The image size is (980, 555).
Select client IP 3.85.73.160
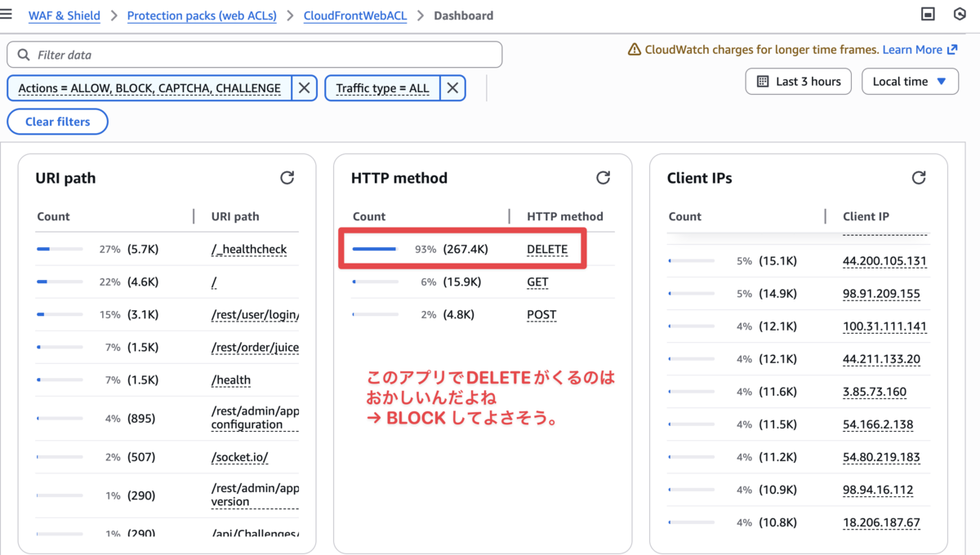pyautogui.click(x=875, y=392)
